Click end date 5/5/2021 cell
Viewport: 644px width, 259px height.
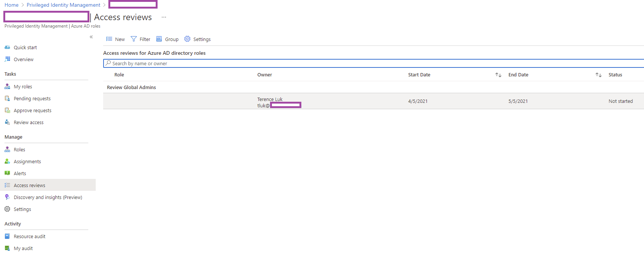coord(518,101)
